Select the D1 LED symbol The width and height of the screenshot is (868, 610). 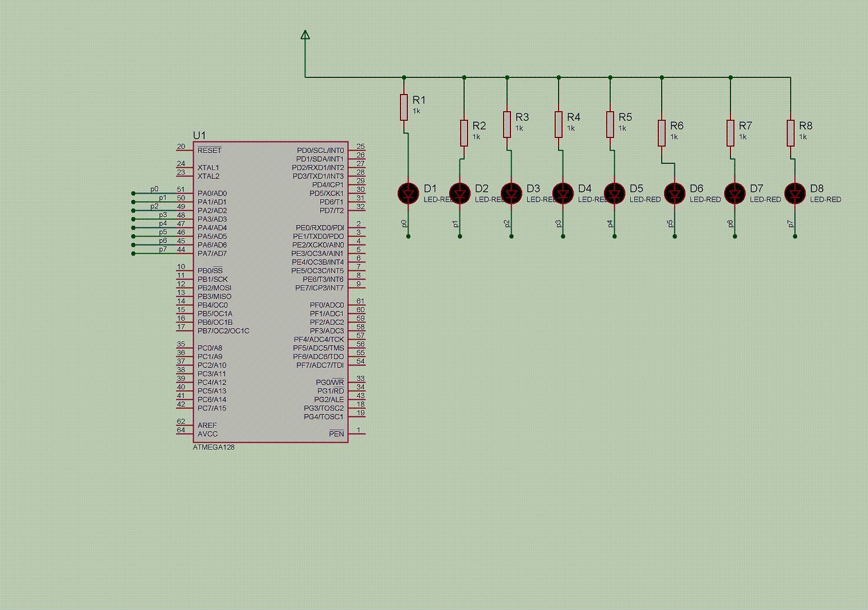(x=408, y=194)
